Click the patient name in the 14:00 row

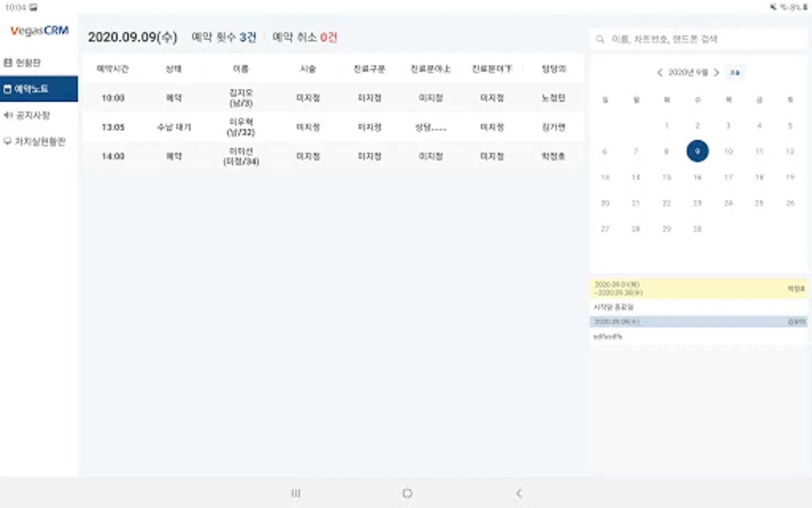(241, 156)
